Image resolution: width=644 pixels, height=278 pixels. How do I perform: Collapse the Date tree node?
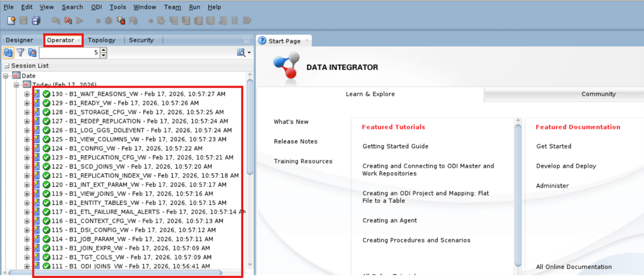pos(6,76)
